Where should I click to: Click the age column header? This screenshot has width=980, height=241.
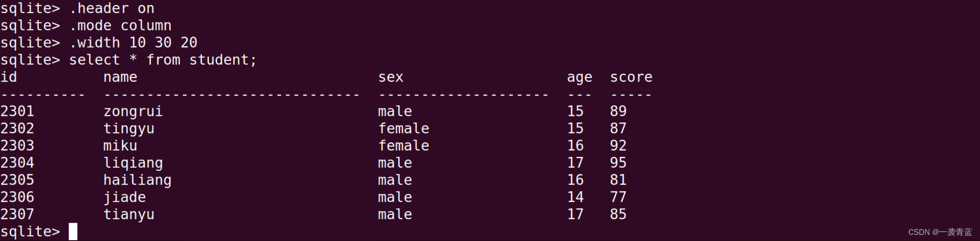pyautogui.click(x=579, y=77)
